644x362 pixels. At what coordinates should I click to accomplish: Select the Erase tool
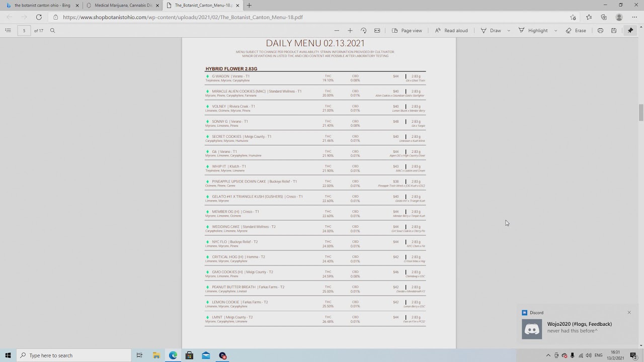pyautogui.click(x=576, y=31)
